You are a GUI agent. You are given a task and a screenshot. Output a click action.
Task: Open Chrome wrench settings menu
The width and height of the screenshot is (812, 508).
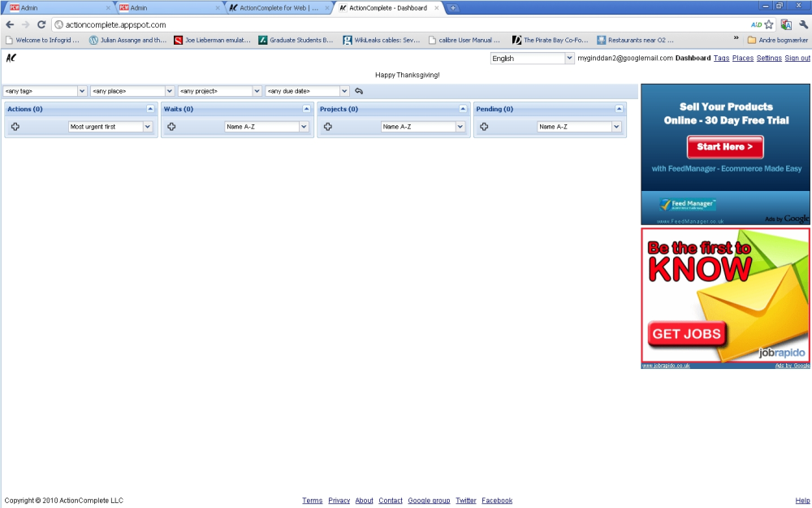coord(803,24)
